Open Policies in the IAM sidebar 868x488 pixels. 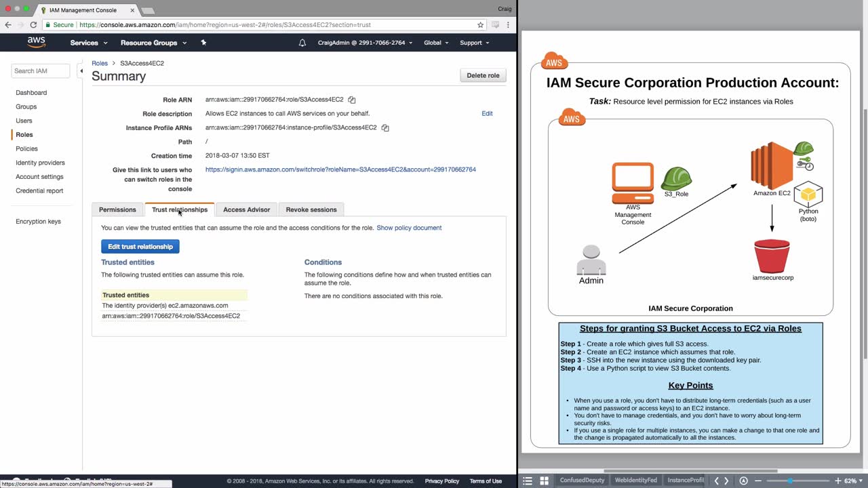click(27, 148)
